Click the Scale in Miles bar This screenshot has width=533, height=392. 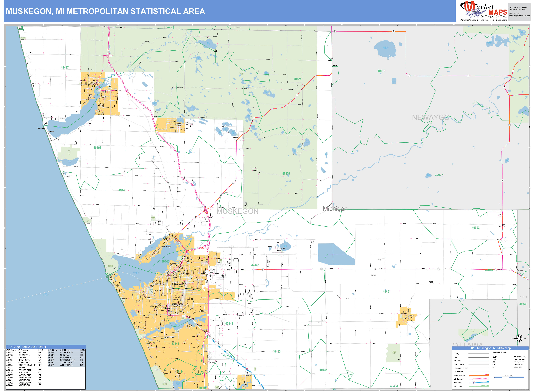click(509, 377)
